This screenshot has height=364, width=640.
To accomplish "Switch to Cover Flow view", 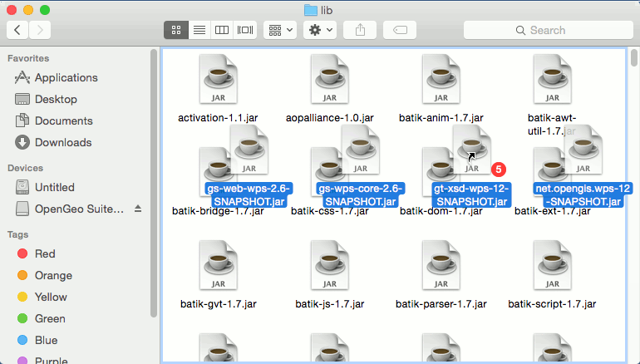I will tap(245, 30).
